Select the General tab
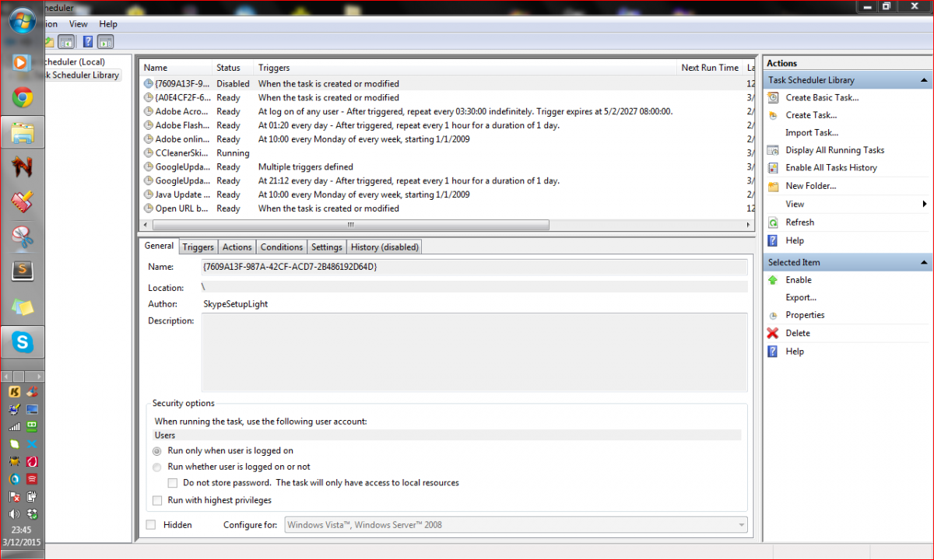The height and width of the screenshot is (560, 934). [159, 246]
